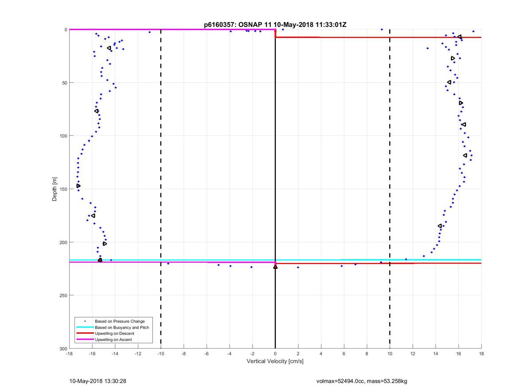
Task: Click x-axis tick label "10"
Action: 390,354
